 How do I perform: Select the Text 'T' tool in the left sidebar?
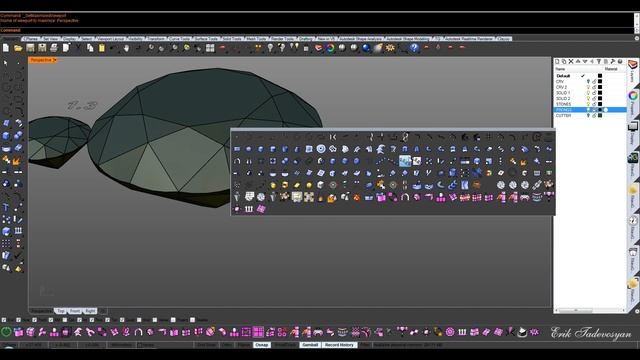pos(6,207)
